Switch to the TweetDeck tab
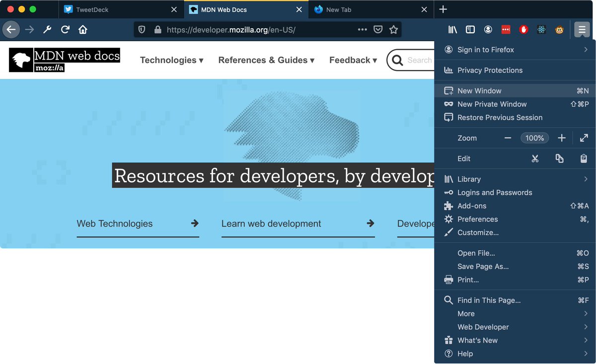 [121, 9]
